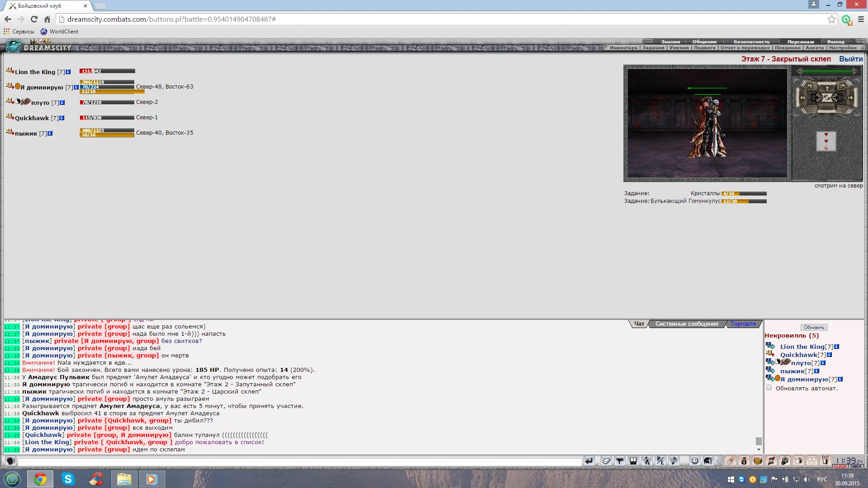This screenshot has height=488, width=868.
Task: Click the chat avatar icon left of input
Action: click(x=10, y=460)
